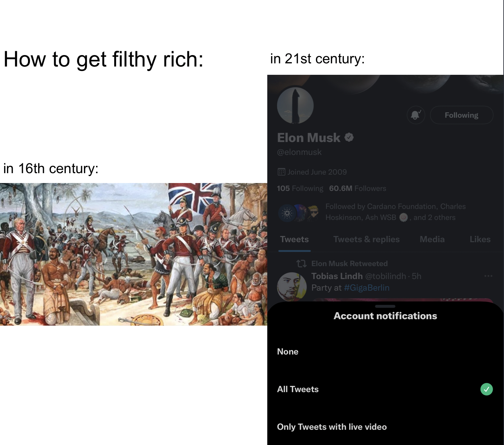Choose Only Tweets with live video
504x445 pixels.
(x=332, y=427)
